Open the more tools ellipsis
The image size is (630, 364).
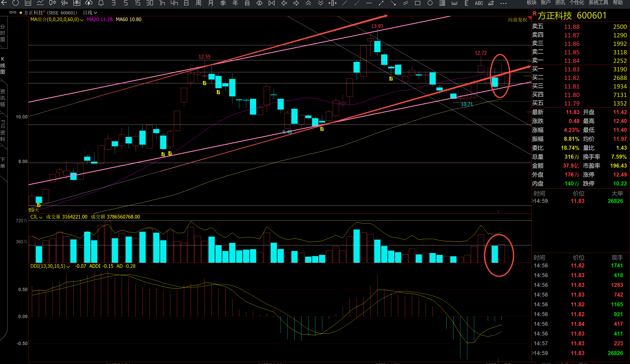click(x=503, y=3)
